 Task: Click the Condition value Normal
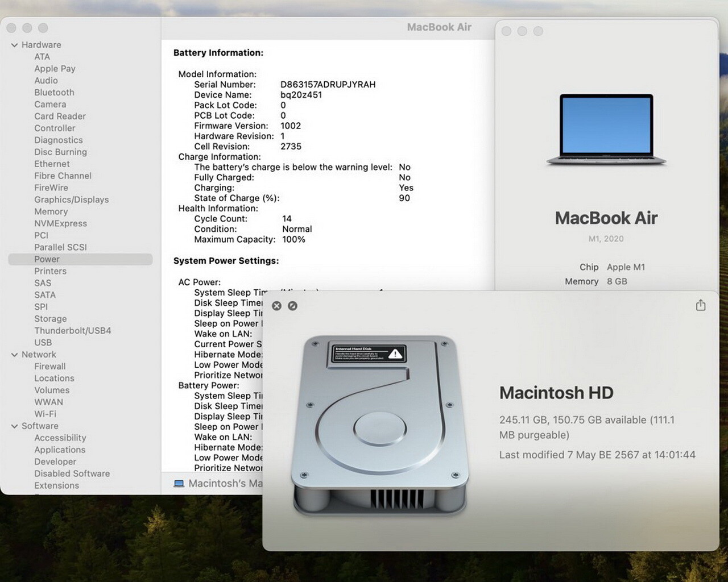pyautogui.click(x=297, y=230)
